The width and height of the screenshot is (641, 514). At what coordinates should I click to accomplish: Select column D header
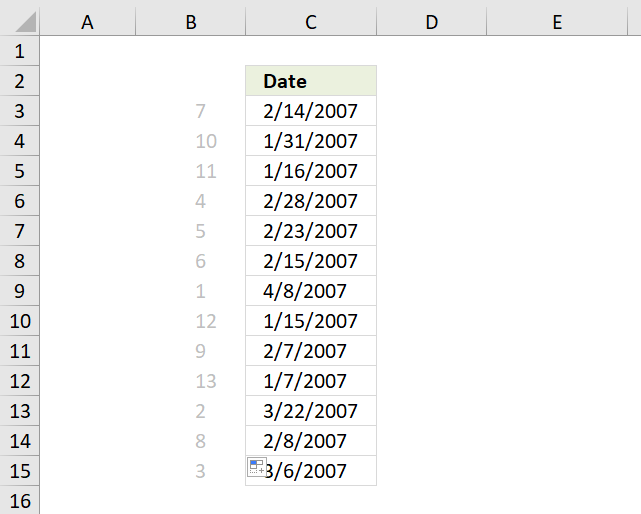431,22
